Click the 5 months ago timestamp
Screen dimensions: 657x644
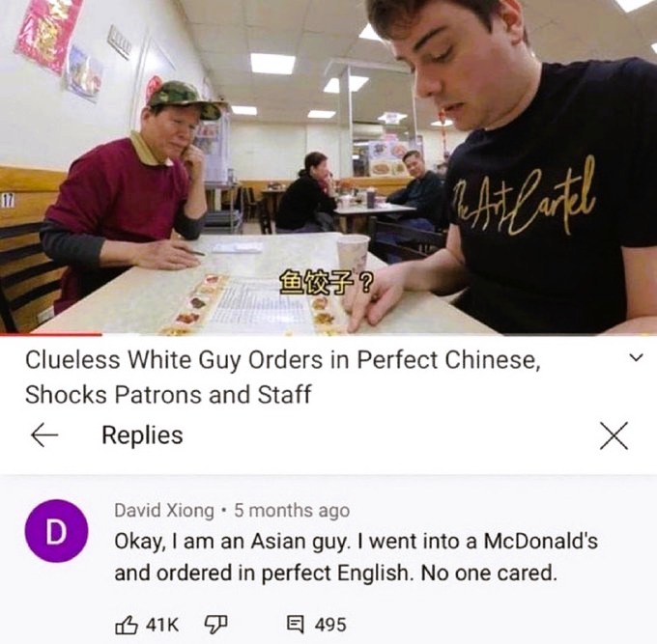click(292, 510)
